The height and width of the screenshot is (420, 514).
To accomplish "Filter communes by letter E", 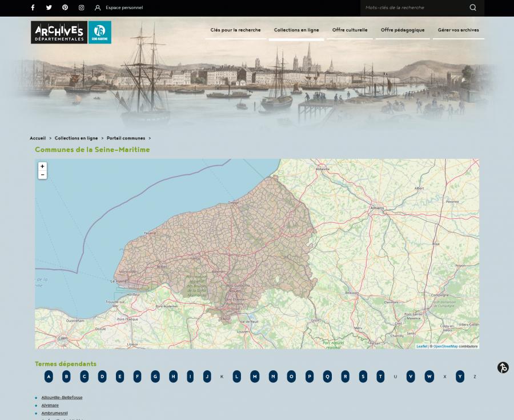I will [120, 377].
